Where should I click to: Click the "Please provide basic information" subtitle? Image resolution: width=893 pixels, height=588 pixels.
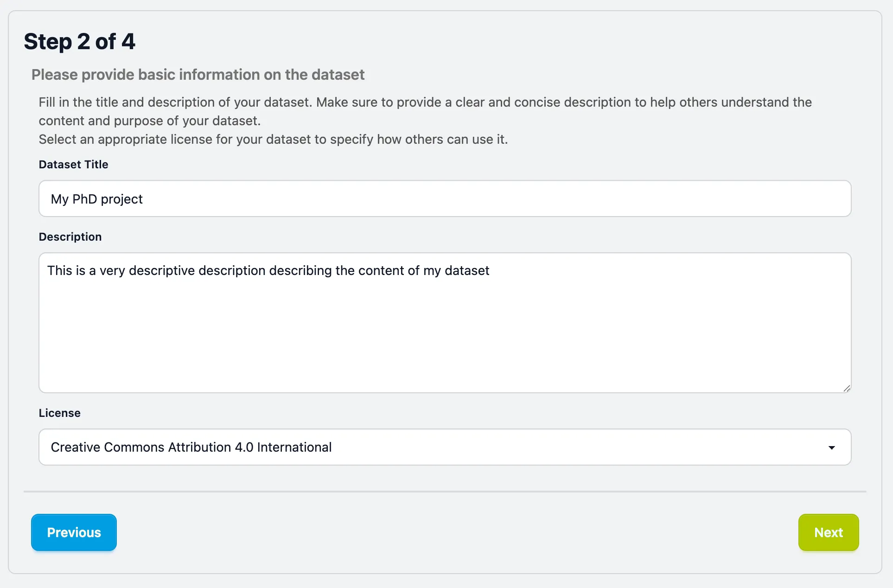(x=198, y=75)
